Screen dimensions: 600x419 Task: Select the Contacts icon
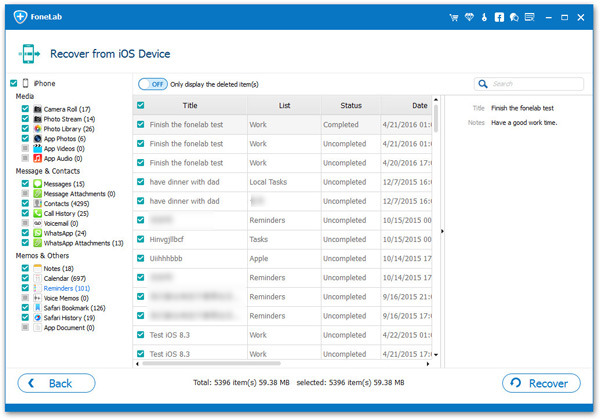[38, 204]
